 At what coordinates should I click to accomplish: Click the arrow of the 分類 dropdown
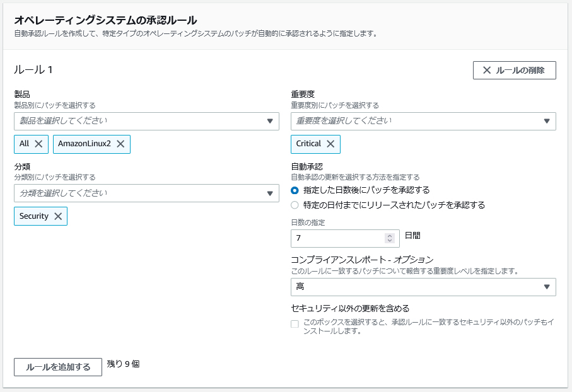tap(270, 193)
